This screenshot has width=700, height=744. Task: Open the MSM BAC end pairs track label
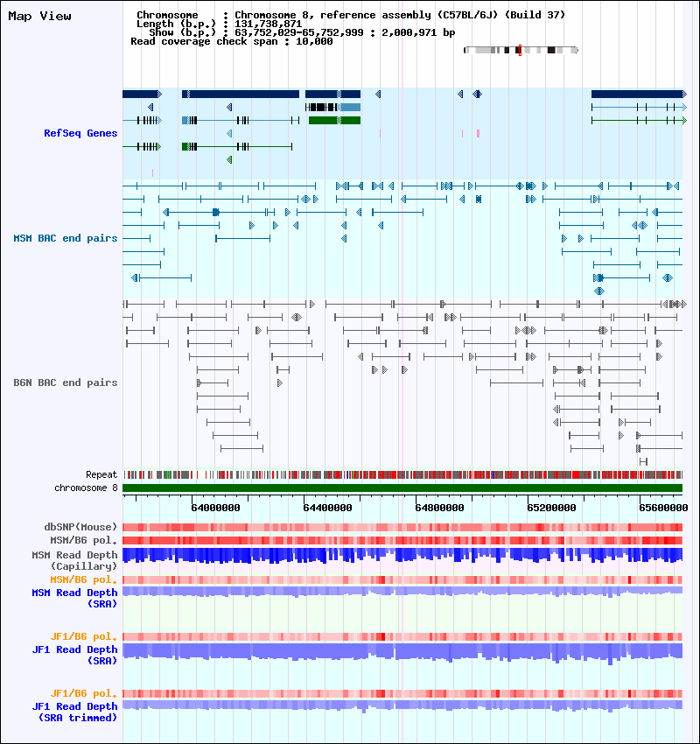[66, 238]
